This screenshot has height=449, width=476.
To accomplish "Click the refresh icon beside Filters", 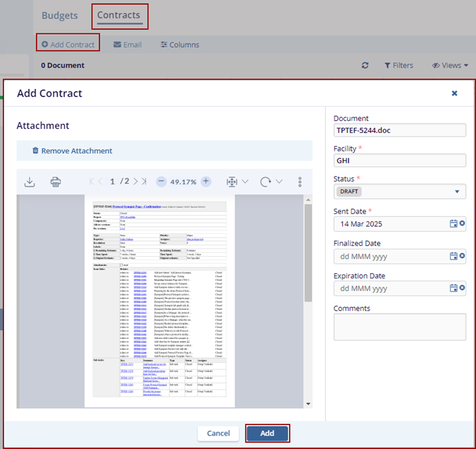I will click(x=365, y=65).
